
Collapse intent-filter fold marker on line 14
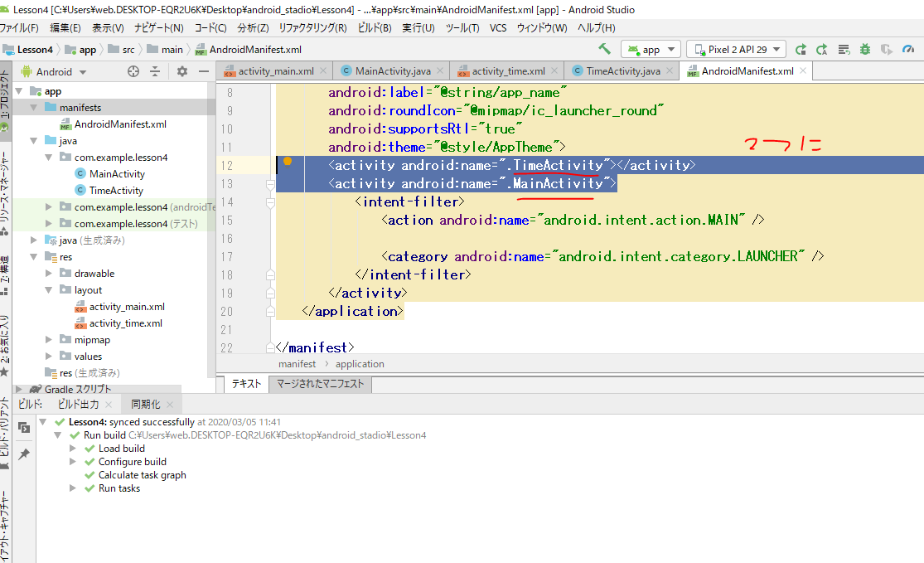coord(270,203)
